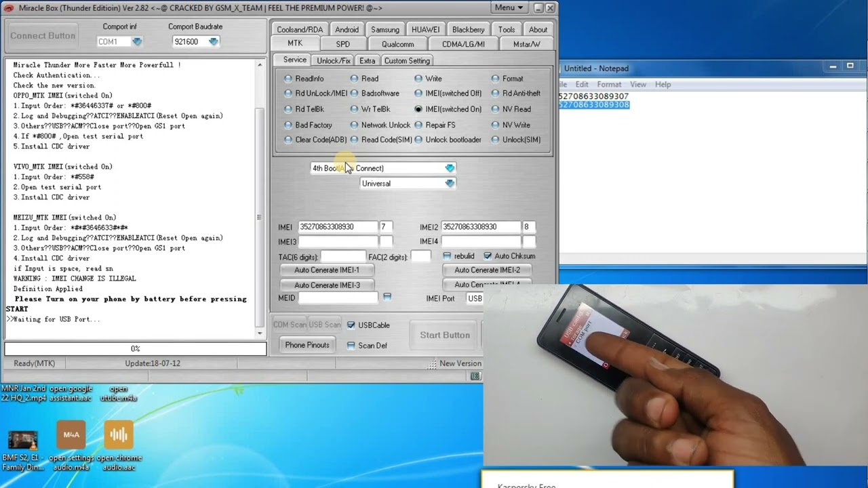
Task: Open Notepad's Format menu
Action: tap(609, 84)
